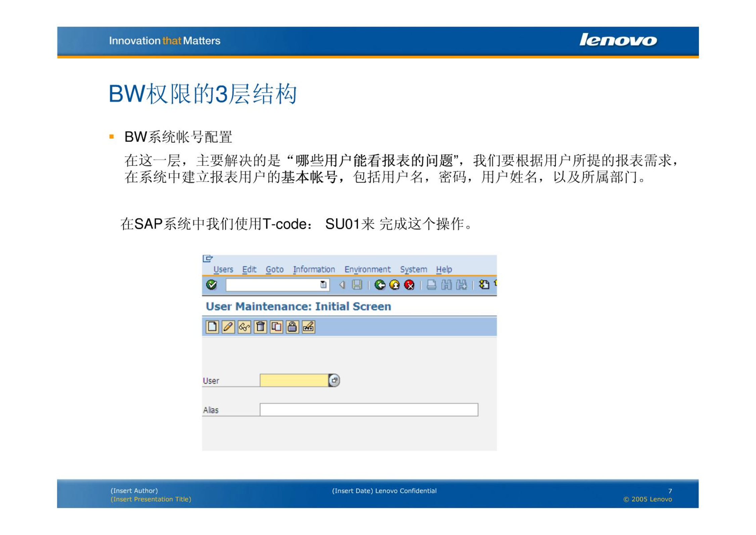Click the 'BW系统帐号配置' bullet text

pyautogui.click(x=178, y=137)
